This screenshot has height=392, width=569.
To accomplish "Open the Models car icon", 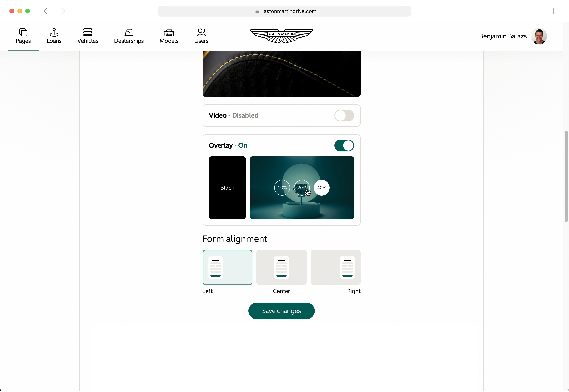I will click(169, 33).
